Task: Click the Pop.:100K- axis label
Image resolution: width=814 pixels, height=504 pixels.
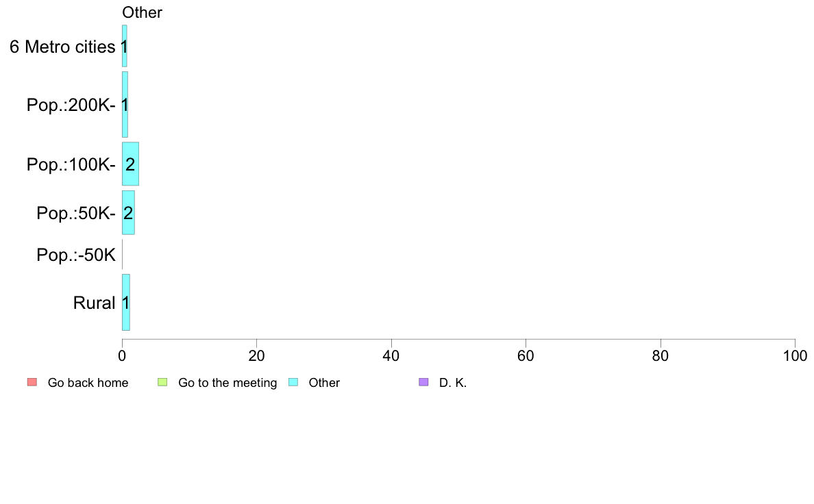Action: [71, 164]
